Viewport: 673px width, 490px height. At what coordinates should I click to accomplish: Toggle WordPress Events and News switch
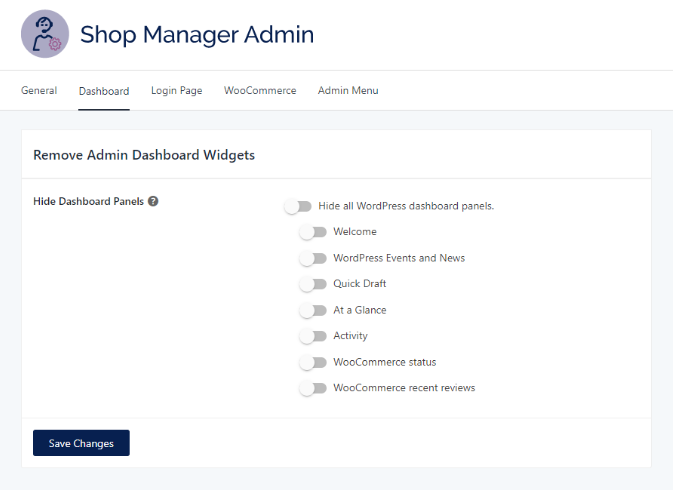[x=313, y=258]
